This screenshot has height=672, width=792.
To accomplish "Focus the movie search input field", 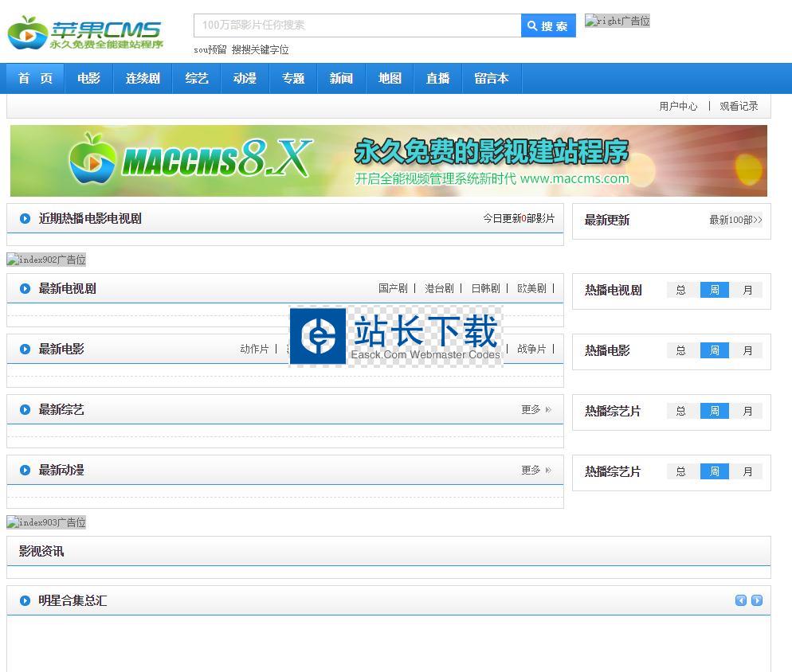I will coord(357,25).
